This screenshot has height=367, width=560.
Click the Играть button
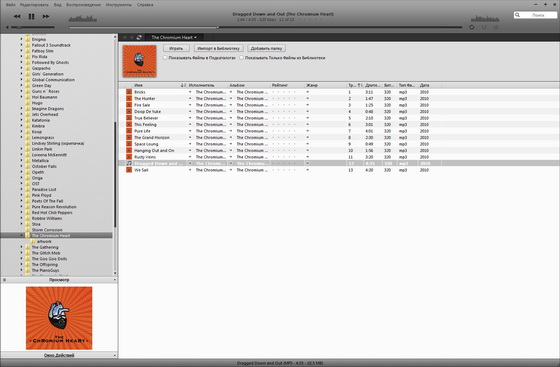click(176, 48)
